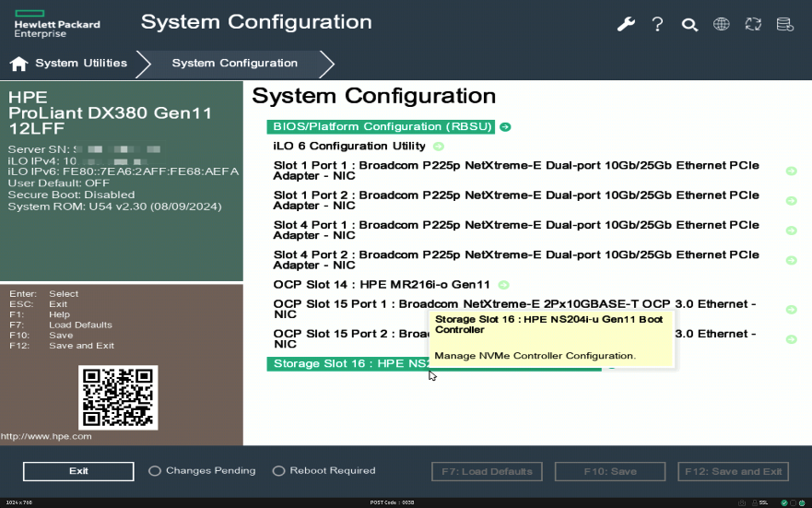Screen dimensions: 812x508
Task: Click arrow icon for OCP Slot 15 Port 1
Action: coord(792,310)
